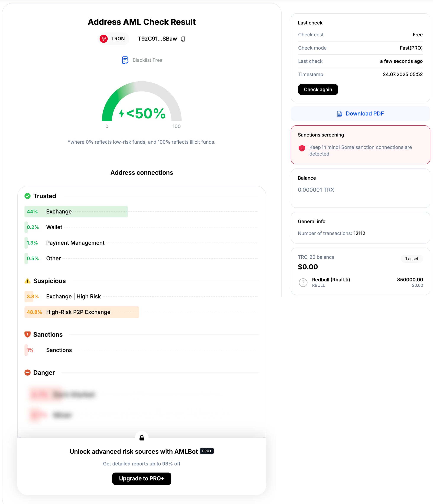Image resolution: width=433 pixels, height=504 pixels.
Task: Click the Sanctions shield icon in connections
Action: pyautogui.click(x=27, y=334)
